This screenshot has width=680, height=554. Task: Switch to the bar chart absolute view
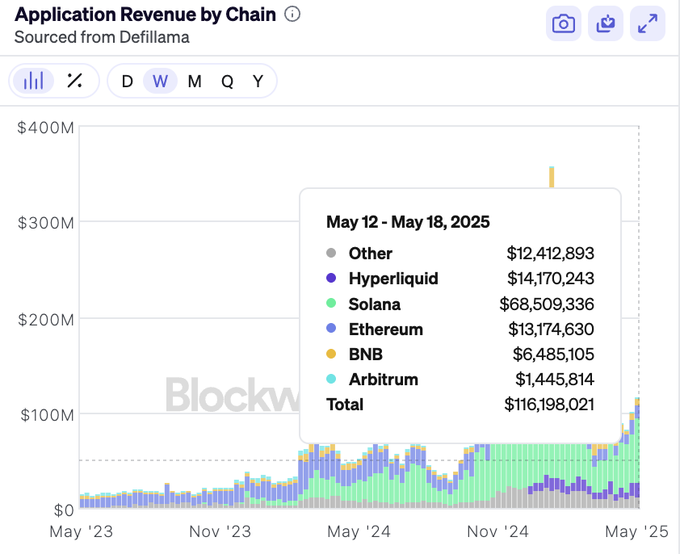click(34, 81)
